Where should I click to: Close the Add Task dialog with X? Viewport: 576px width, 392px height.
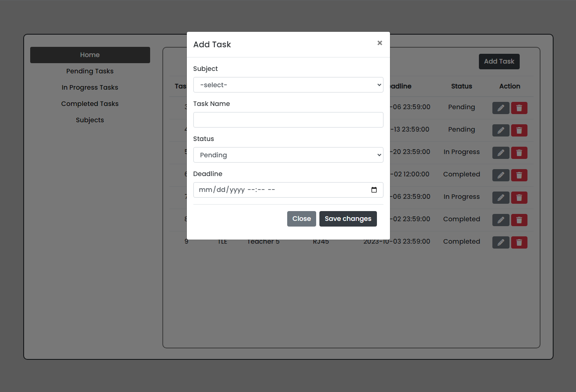click(x=379, y=43)
